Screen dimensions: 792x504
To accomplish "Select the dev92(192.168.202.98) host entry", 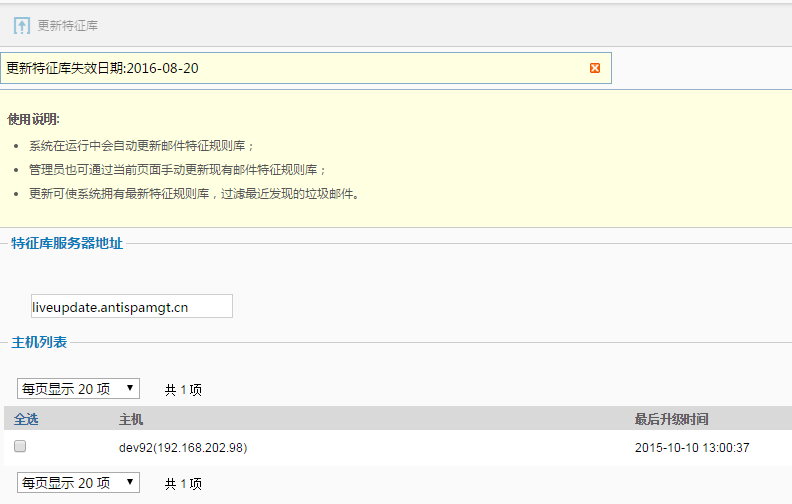I will (x=183, y=448).
